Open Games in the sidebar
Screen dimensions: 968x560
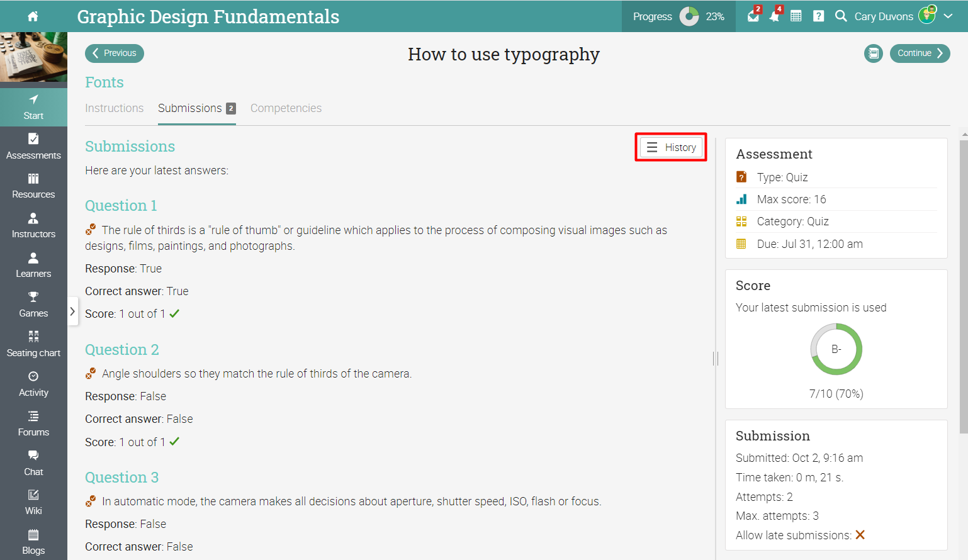33,305
